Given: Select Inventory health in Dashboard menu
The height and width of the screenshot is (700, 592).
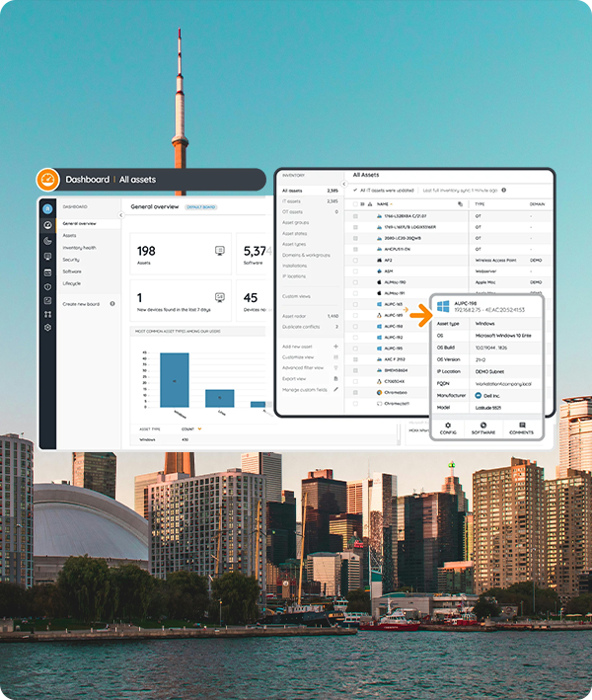Looking at the screenshot, I should 80,247.
